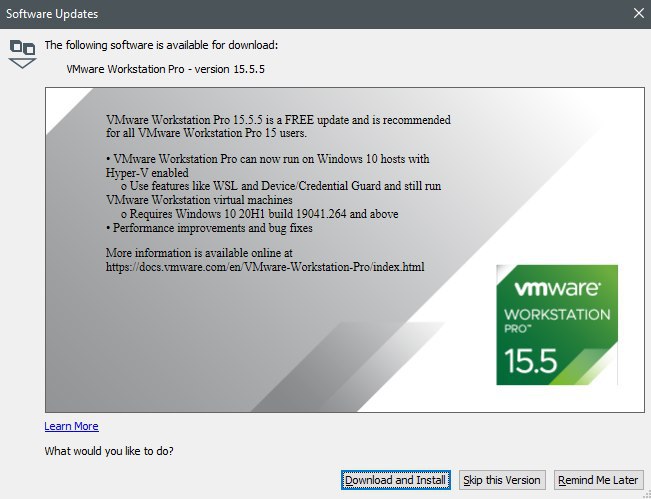Image resolution: width=651 pixels, height=499 pixels.
Task: Close the Software Updates dialog
Action: [639, 14]
